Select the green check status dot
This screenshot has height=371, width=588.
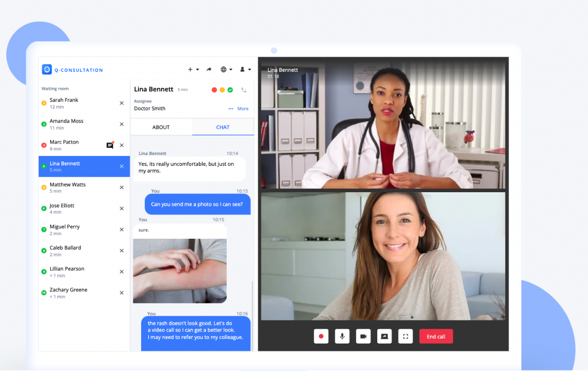[230, 90]
